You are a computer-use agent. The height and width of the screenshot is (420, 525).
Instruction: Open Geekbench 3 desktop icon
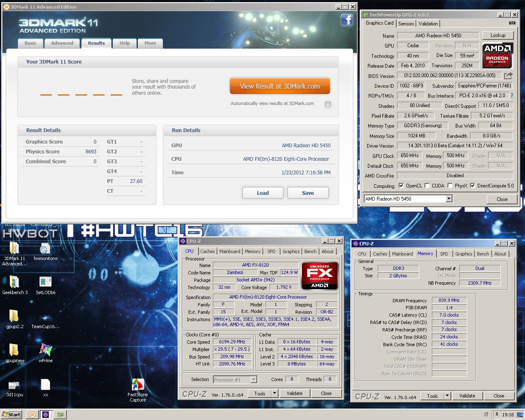[x=15, y=285]
